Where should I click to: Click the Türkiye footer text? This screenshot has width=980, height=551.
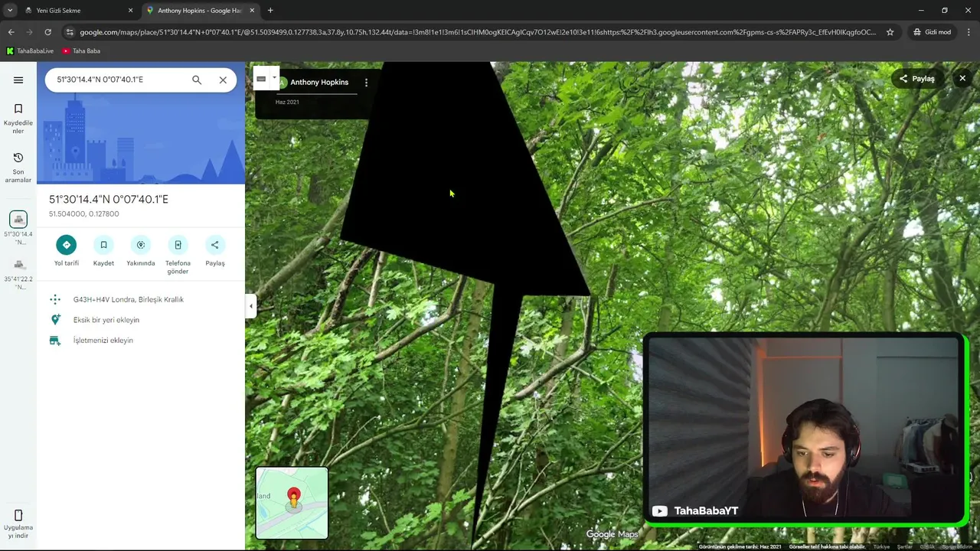881,546
